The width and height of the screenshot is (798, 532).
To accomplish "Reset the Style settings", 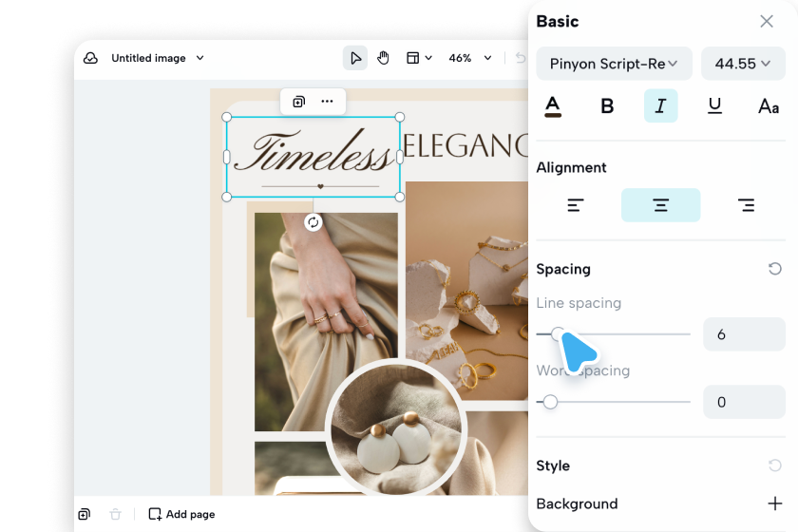I will pyautogui.click(x=774, y=465).
